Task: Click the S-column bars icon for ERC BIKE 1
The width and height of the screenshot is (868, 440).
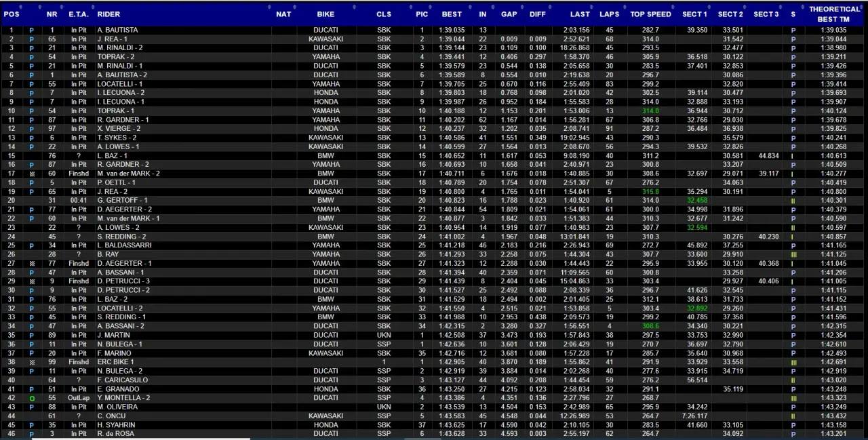Action: click(793, 362)
